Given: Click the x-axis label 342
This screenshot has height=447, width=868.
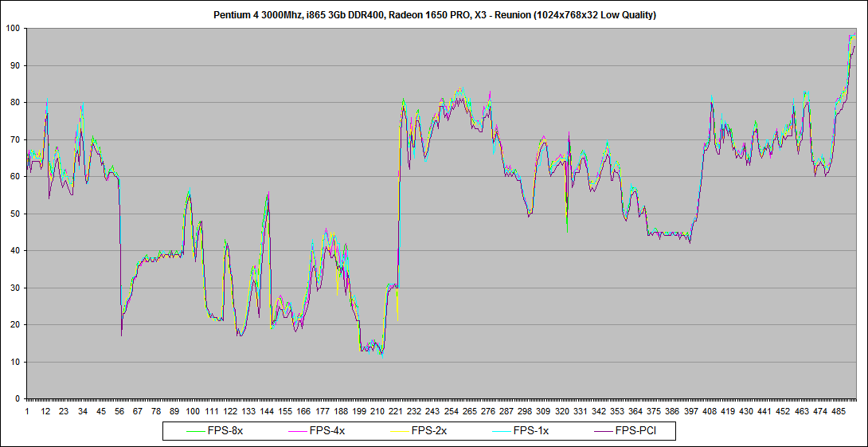Looking at the screenshot, I should coord(599,412).
